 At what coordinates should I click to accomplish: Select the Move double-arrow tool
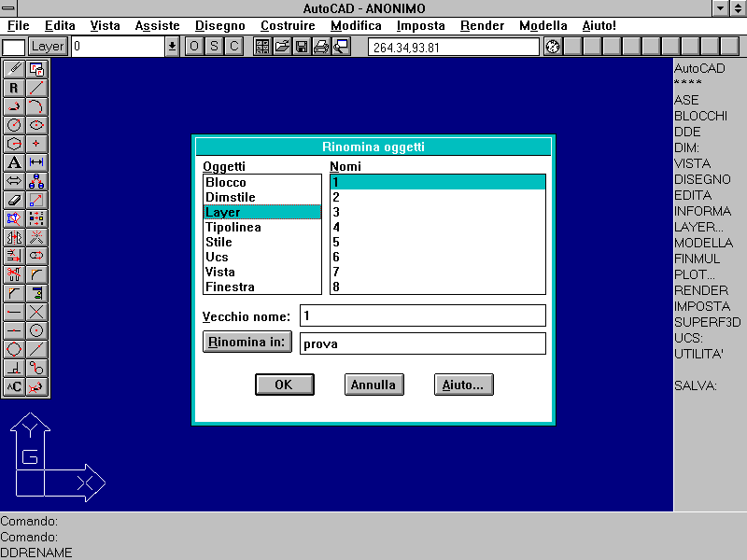pyautogui.click(x=14, y=181)
